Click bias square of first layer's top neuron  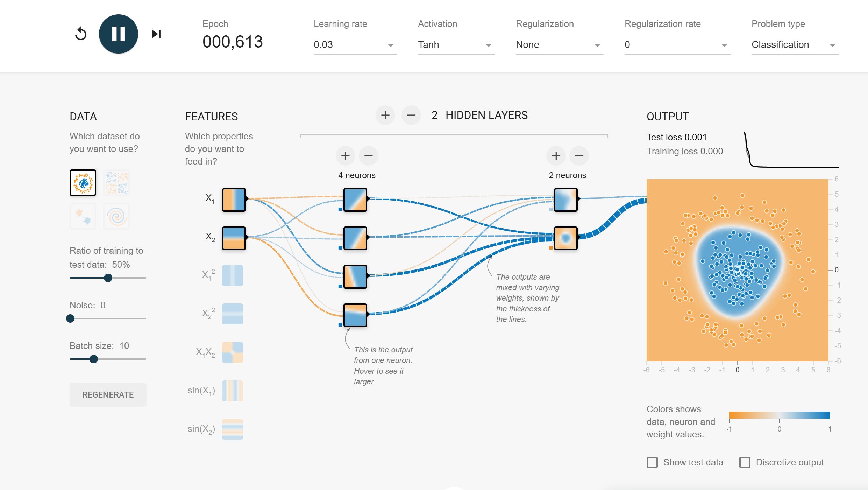pyautogui.click(x=340, y=209)
